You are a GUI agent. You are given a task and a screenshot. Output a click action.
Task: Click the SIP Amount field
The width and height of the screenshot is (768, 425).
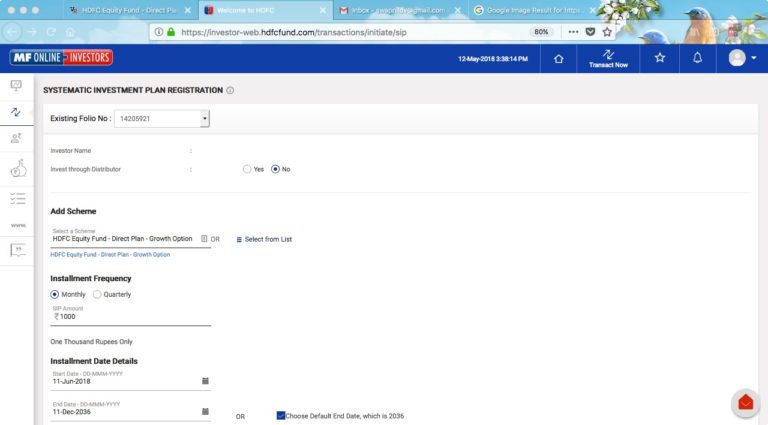click(131, 316)
